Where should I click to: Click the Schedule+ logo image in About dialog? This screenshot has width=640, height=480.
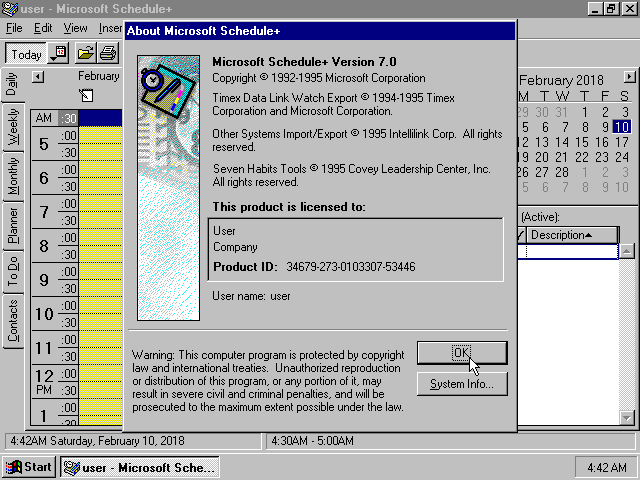click(x=167, y=187)
